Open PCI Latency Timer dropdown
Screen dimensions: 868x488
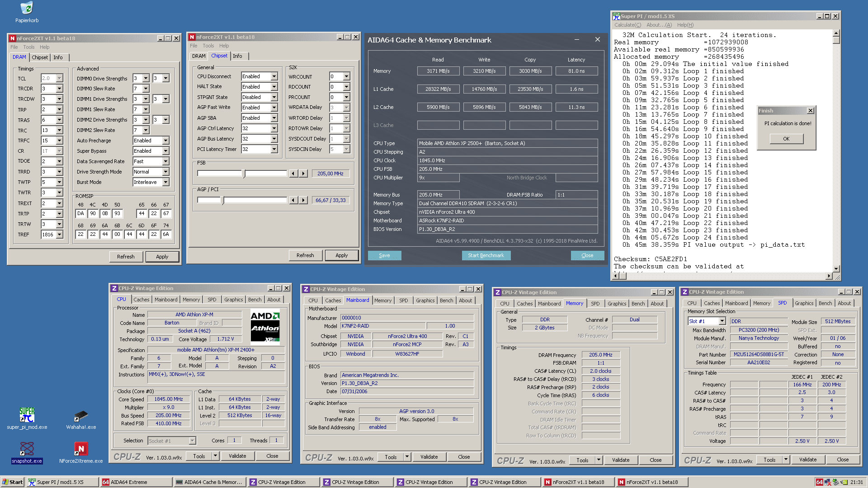(x=274, y=149)
